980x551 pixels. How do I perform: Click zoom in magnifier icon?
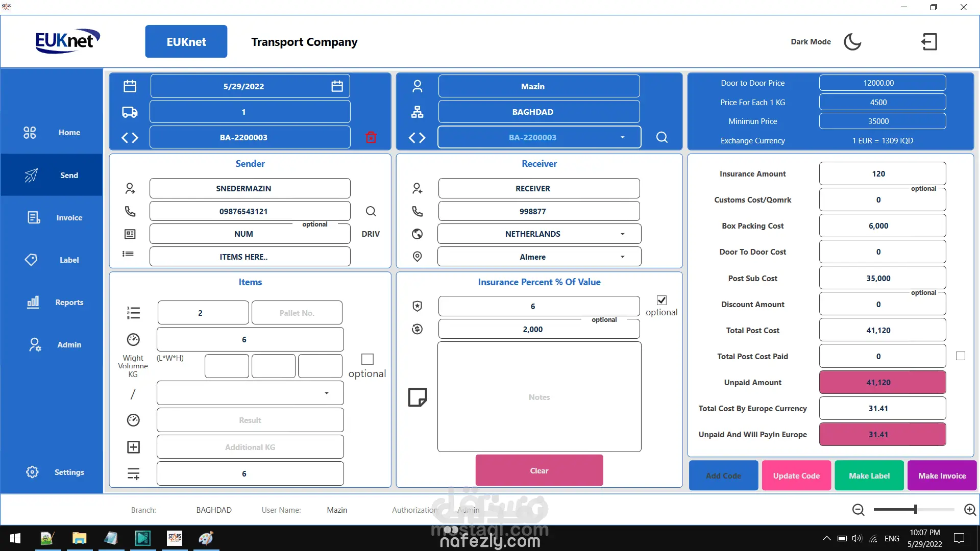(x=970, y=510)
